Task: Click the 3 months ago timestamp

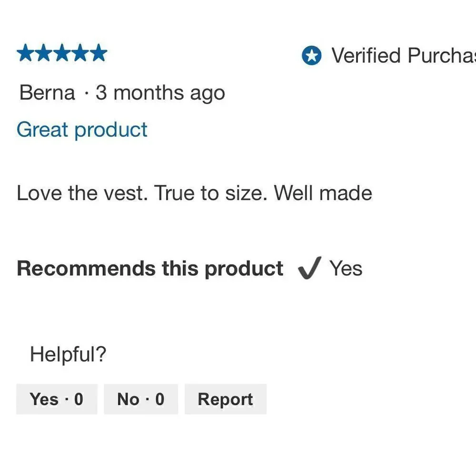Action: click(160, 93)
